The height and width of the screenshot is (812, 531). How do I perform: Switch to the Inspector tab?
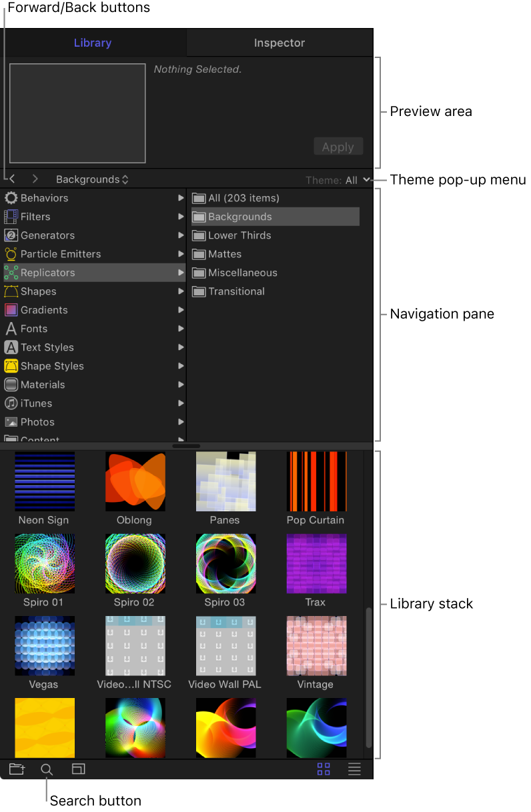click(x=280, y=43)
